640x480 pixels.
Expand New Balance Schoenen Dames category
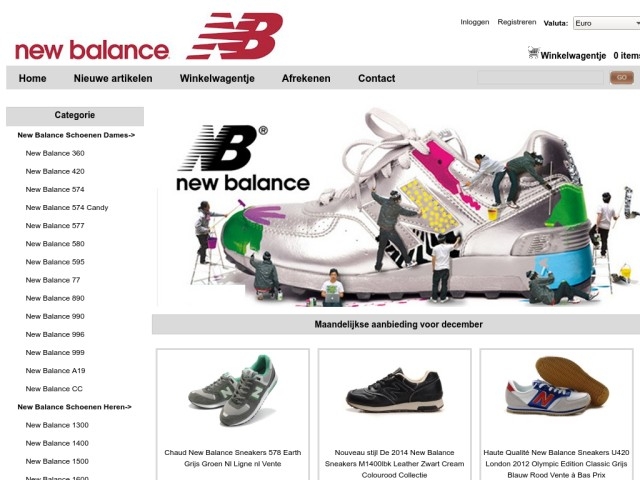coord(76,135)
